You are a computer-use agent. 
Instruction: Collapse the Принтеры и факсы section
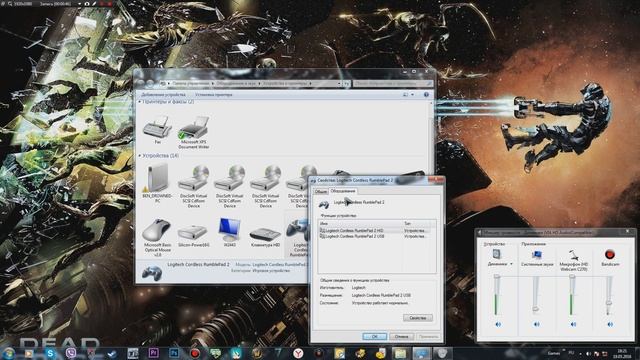pyautogui.click(x=140, y=102)
